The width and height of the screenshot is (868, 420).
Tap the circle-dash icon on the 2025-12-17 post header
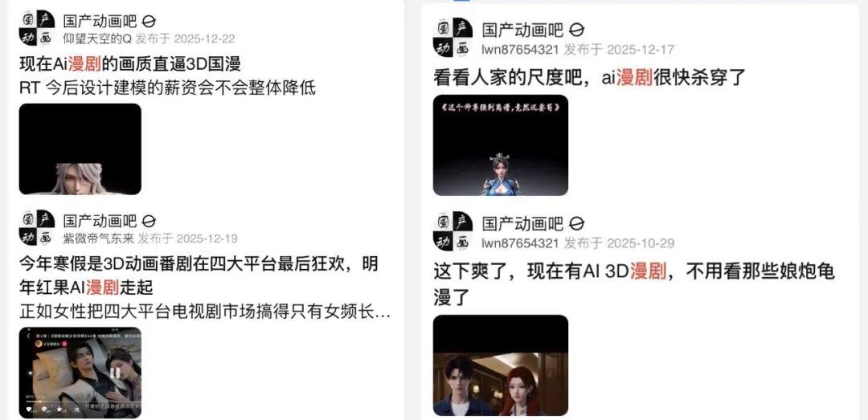point(577,30)
